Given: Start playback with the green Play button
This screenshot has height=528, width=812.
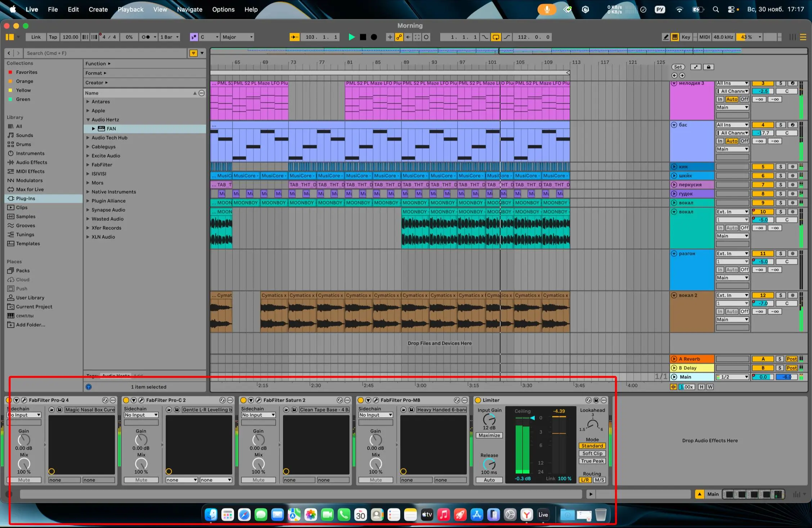Looking at the screenshot, I should click(351, 37).
